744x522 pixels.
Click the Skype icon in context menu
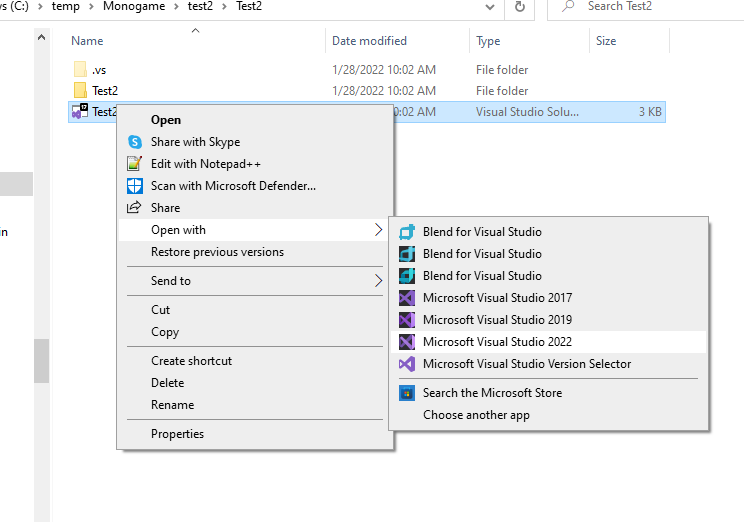tap(135, 142)
